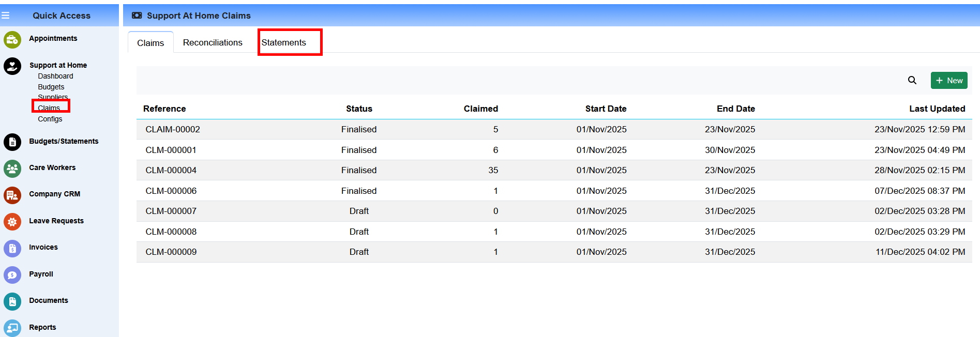The width and height of the screenshot is (980, 337).
Task: Open Appointments via its sidebar icon
Action: (12, 39)
